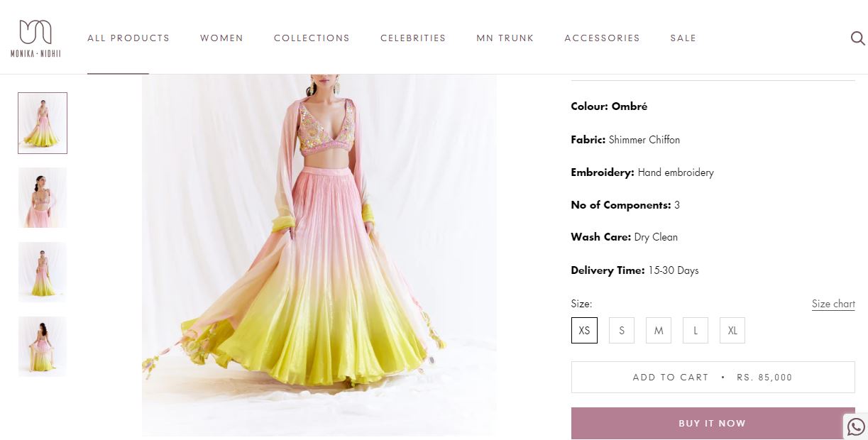
Task: Open the ALL PRODUCTS menu
Action: tap(128, 38)
